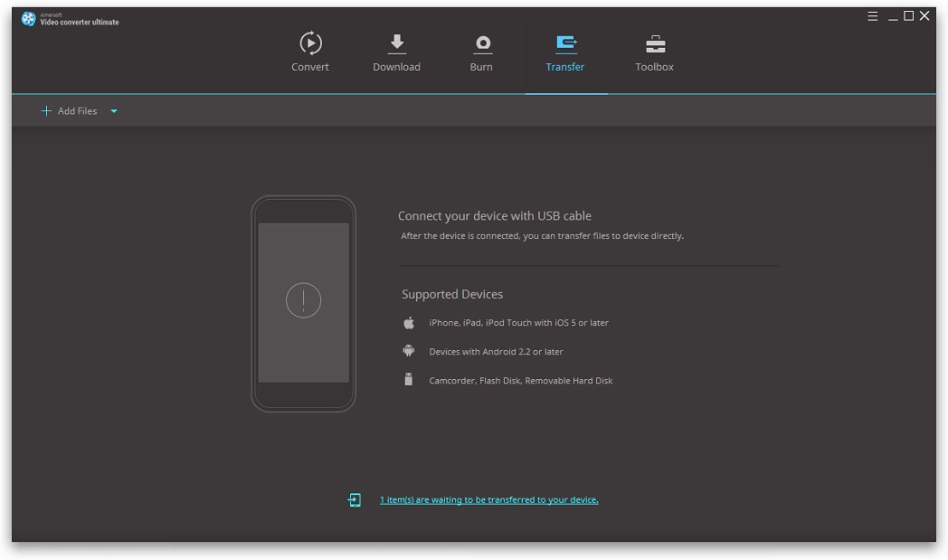Open the Burn disc icon

482,43
